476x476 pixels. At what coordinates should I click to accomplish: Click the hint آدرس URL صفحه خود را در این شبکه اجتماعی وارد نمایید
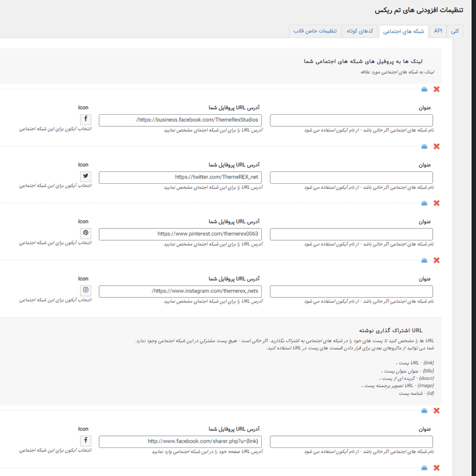[208, 452]
